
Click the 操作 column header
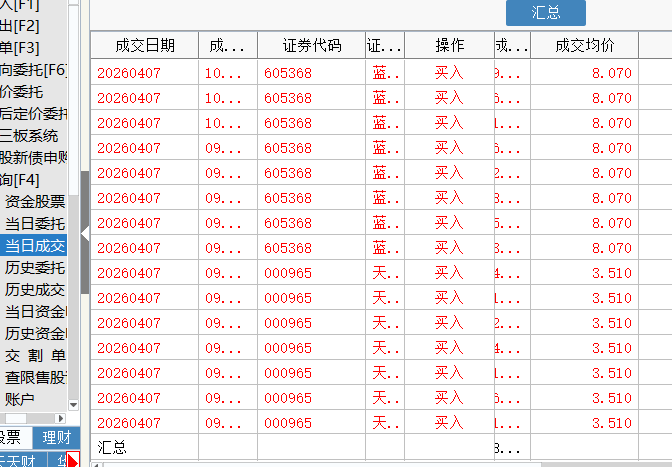tap(450, 45)
